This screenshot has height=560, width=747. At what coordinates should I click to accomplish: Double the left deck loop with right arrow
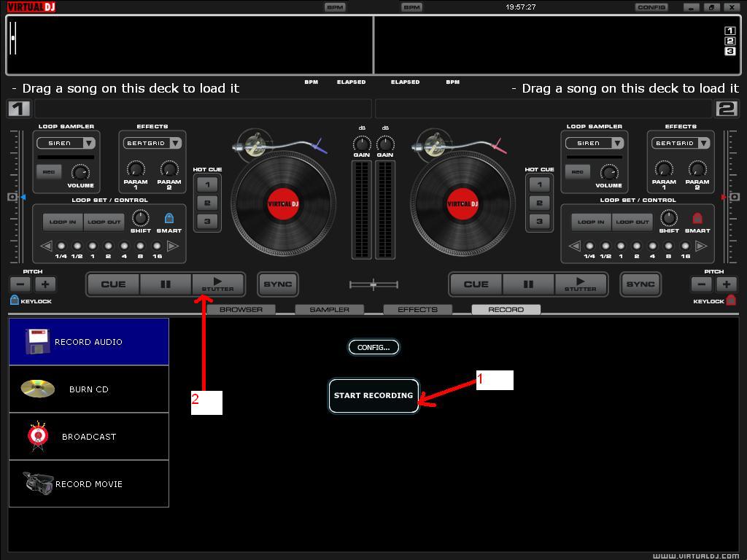pos(173,246)
